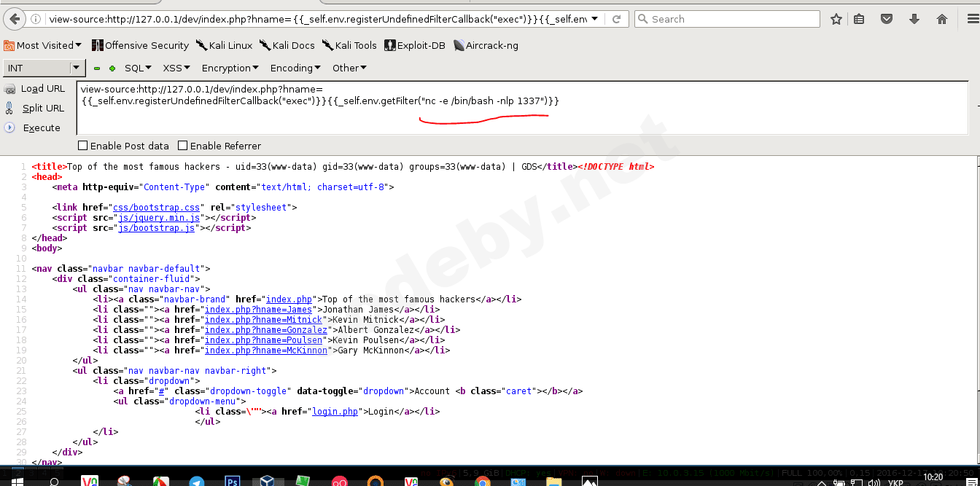Show bookmarks list icon
980x486 pixels.
pyautogui.click(x=859, y=19)
